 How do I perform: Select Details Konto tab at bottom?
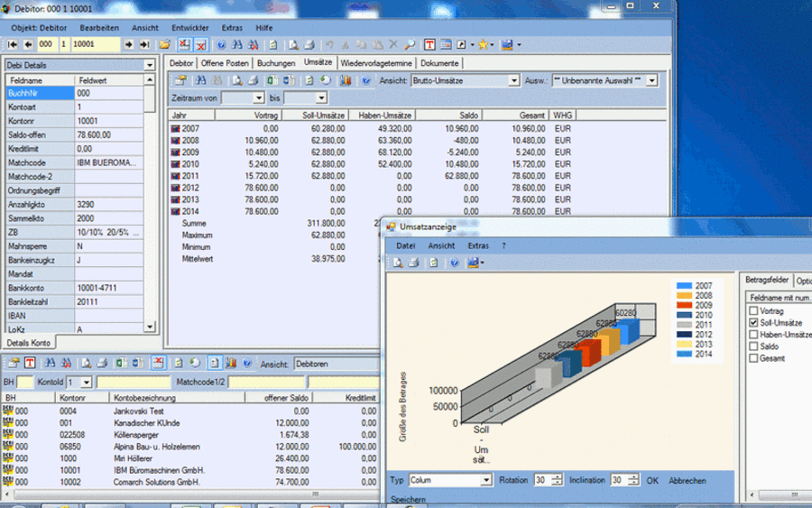tap(29, 343)
